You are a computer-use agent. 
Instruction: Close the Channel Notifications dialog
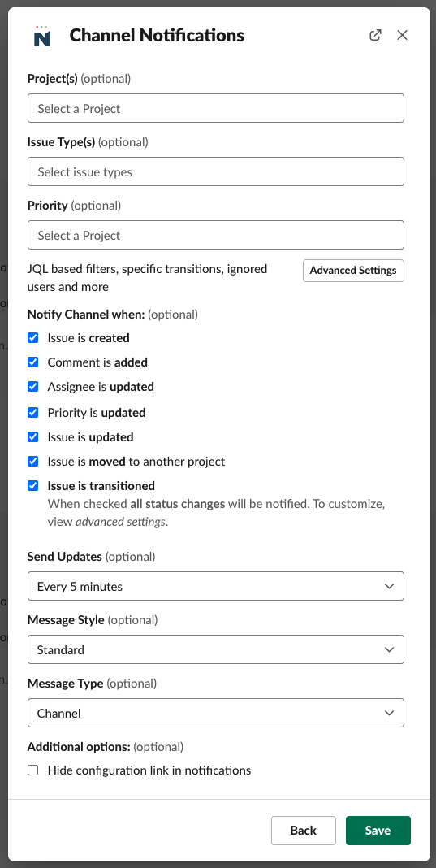tap(402, 36)
